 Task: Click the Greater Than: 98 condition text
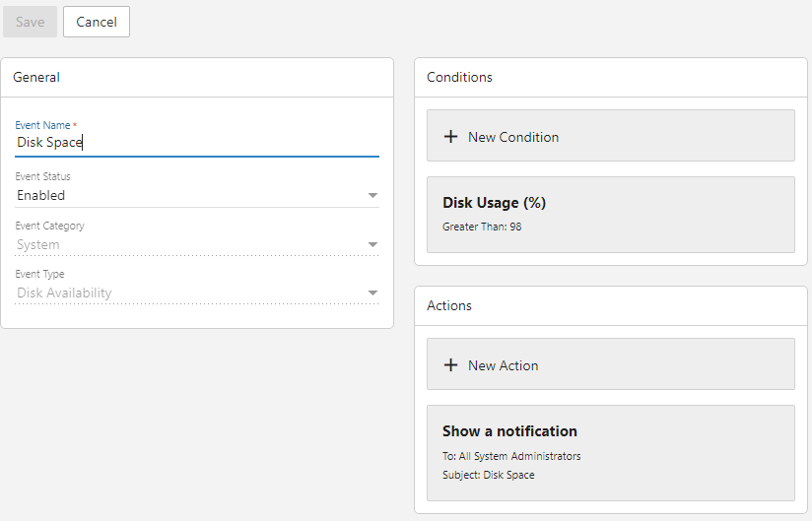[482, 227]
